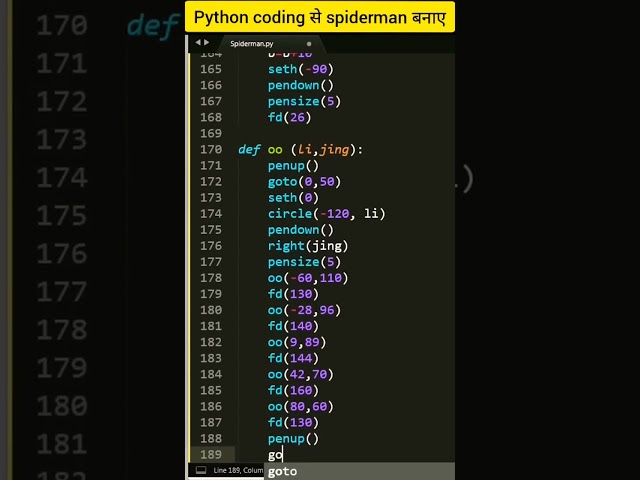Viewport: 640px width, 480px height.
Task: Click 'seth(0)' on line 173
Action: [x=293, y=198]
